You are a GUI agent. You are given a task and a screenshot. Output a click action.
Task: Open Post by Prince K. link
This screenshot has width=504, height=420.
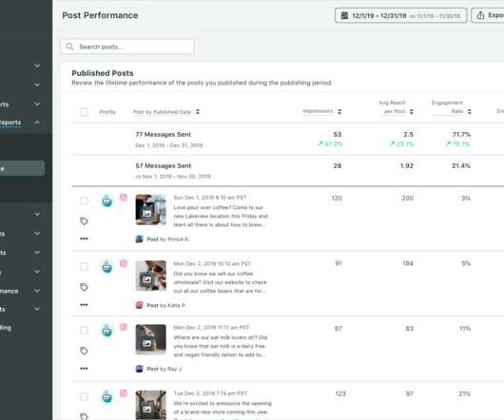pos(167,239)
